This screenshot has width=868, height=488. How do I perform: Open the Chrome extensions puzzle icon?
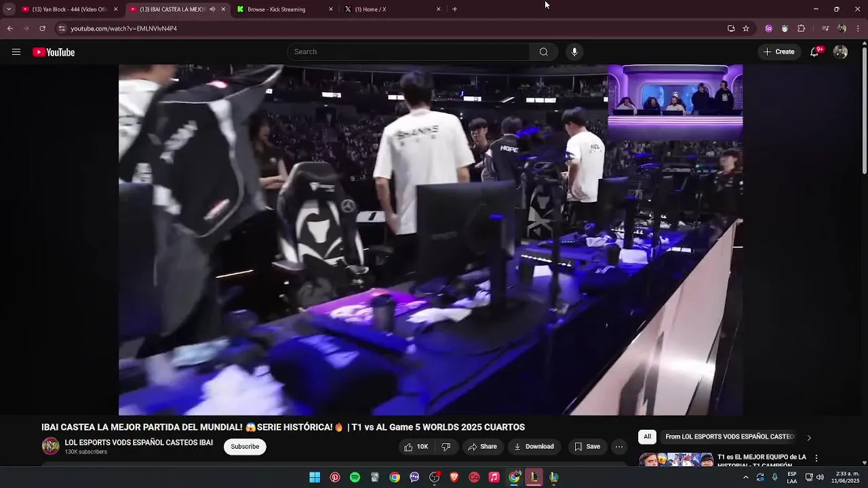pos(801,28)
